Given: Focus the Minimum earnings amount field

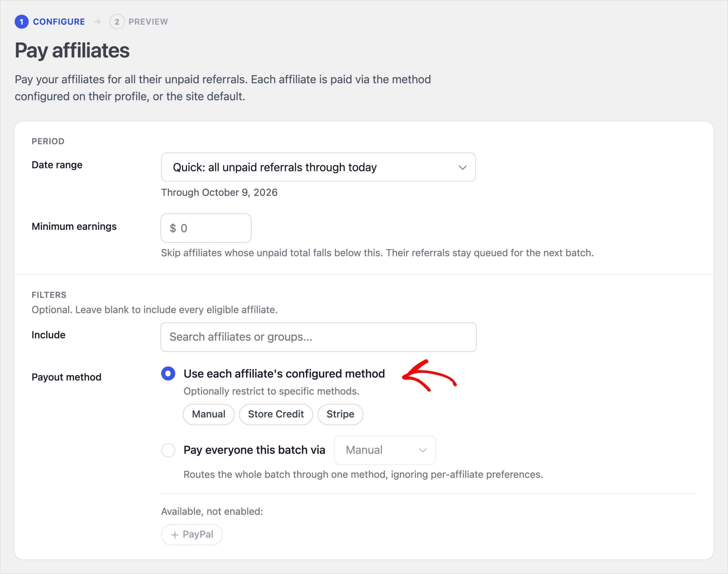Looking at the screenshot, I should (206, 228).
